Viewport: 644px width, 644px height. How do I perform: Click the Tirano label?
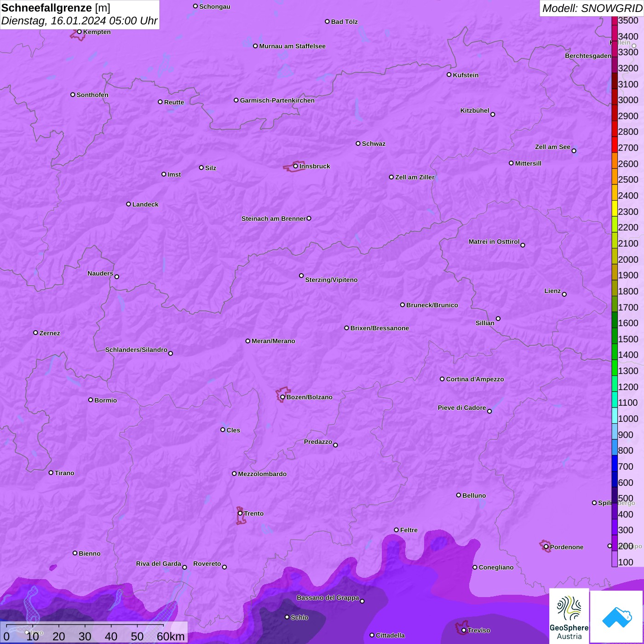pos(64,473)
